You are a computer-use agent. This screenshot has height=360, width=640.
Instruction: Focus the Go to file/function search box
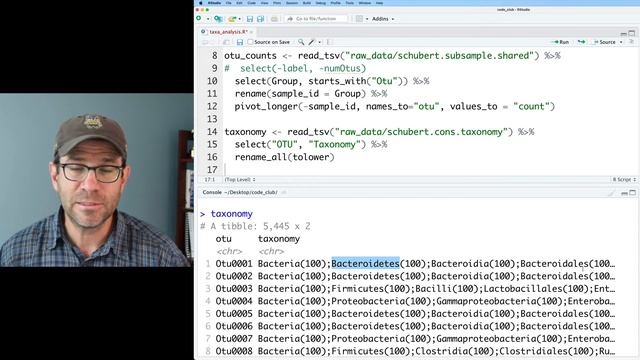316,19
